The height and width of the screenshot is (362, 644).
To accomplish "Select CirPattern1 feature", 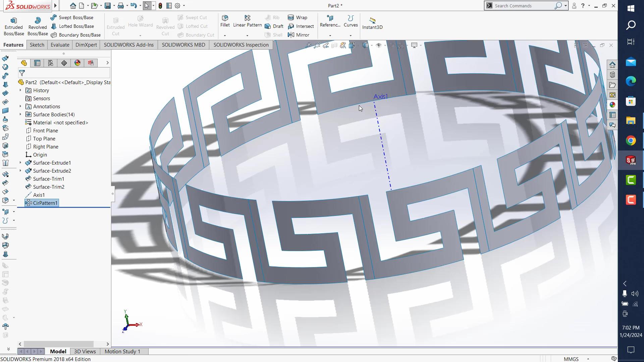I will [42, 203].
